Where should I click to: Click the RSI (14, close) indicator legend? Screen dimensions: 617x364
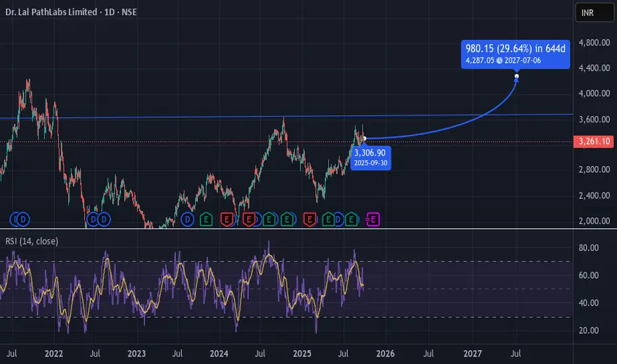tap(32, 241)
